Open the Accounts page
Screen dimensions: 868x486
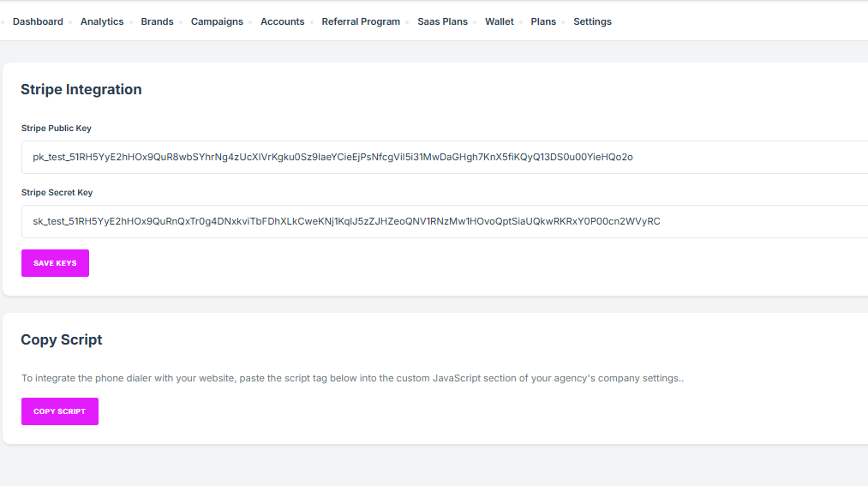pos(282,21)
